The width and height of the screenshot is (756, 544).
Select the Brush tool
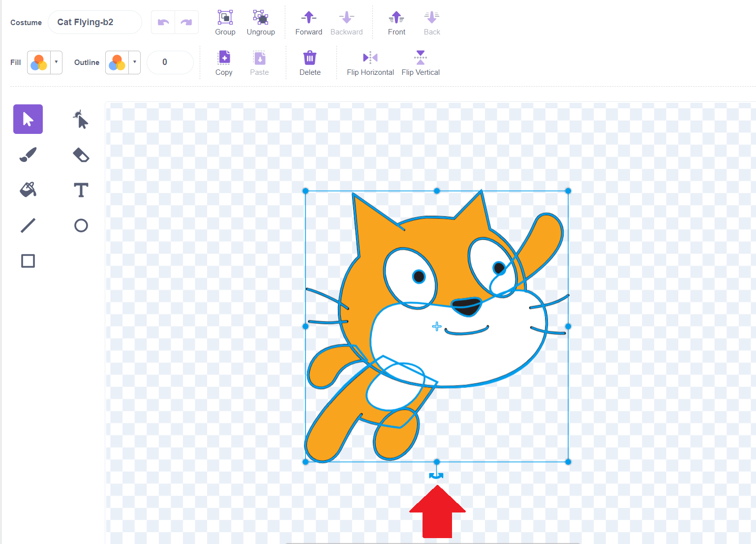click(28, 155)
